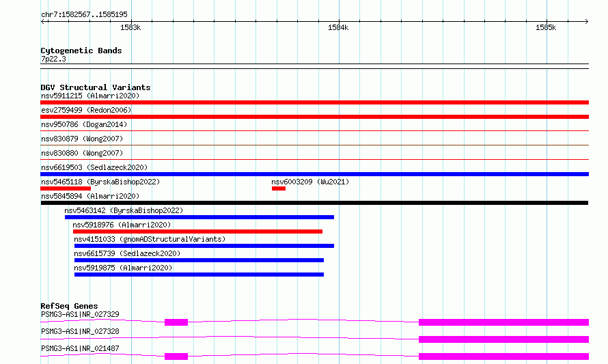This screenshot has width=608, height=364.
Task: Select the blue bar under nsv6615739
Action: [x=199, y=260]
